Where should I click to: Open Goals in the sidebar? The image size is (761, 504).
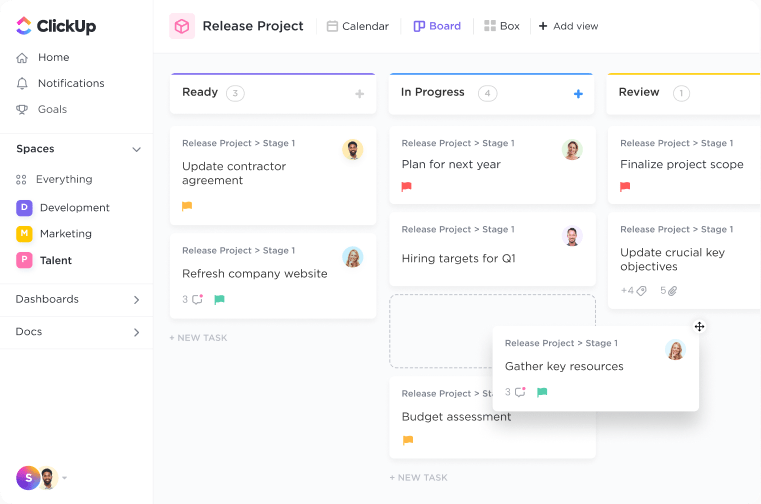52,109
